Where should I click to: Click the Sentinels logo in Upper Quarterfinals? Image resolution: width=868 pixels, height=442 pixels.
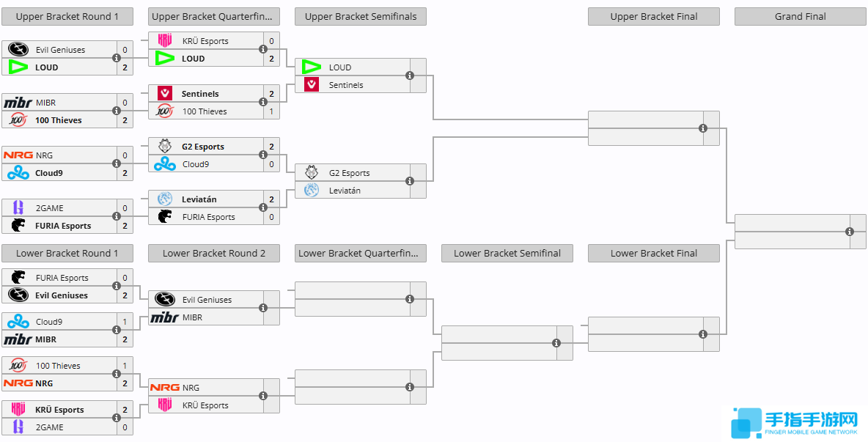pyautogui.click(x=165, y=94)
